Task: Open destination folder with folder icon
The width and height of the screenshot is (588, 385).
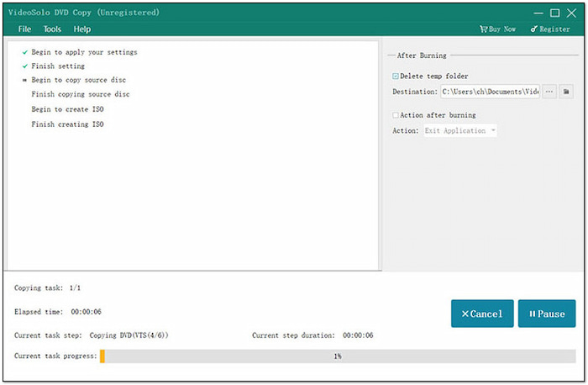Action: click(566, 91)
